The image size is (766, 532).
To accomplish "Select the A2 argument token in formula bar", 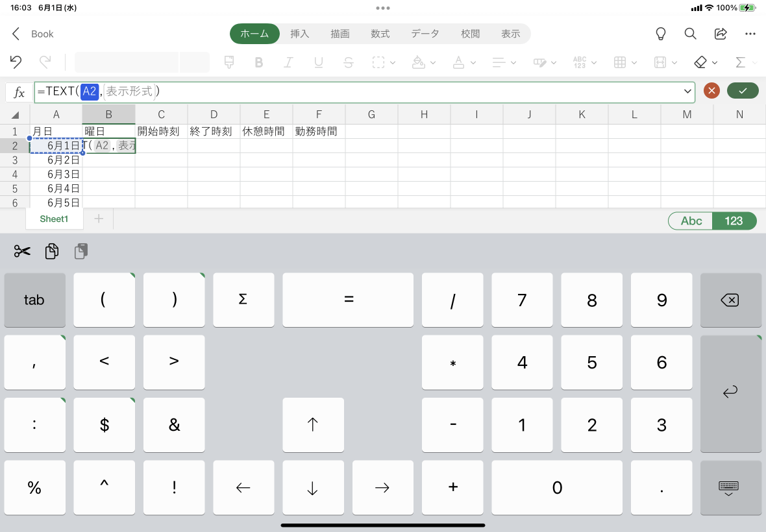I will (x=90, y=91).
